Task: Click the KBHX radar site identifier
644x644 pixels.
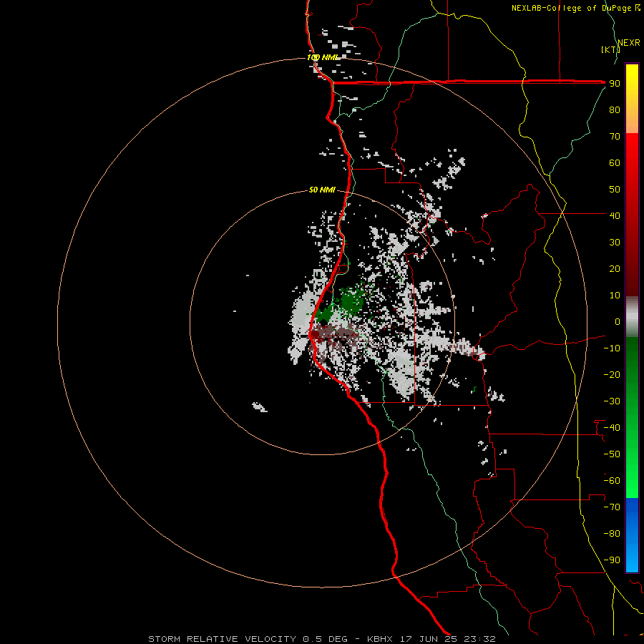Action: [x=380, y=639]
